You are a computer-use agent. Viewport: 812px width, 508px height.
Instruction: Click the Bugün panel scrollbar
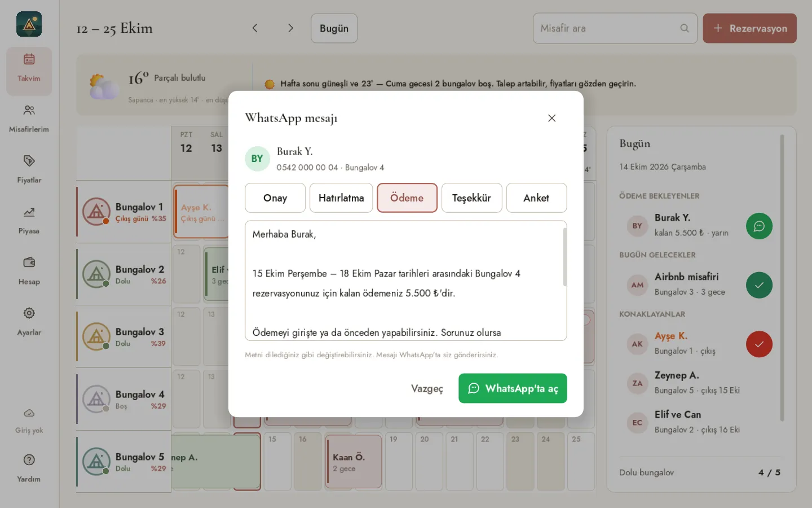coord(782,278)
